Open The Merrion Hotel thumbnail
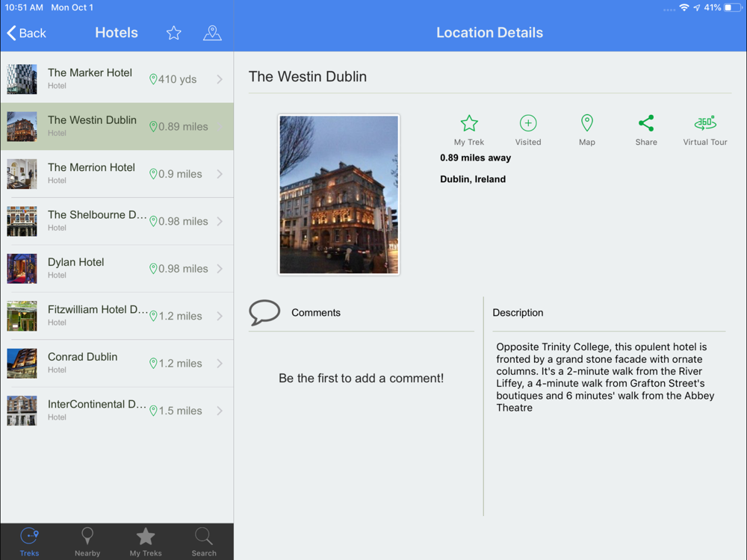This screenshot has width=747, height=560. (22, 174)
